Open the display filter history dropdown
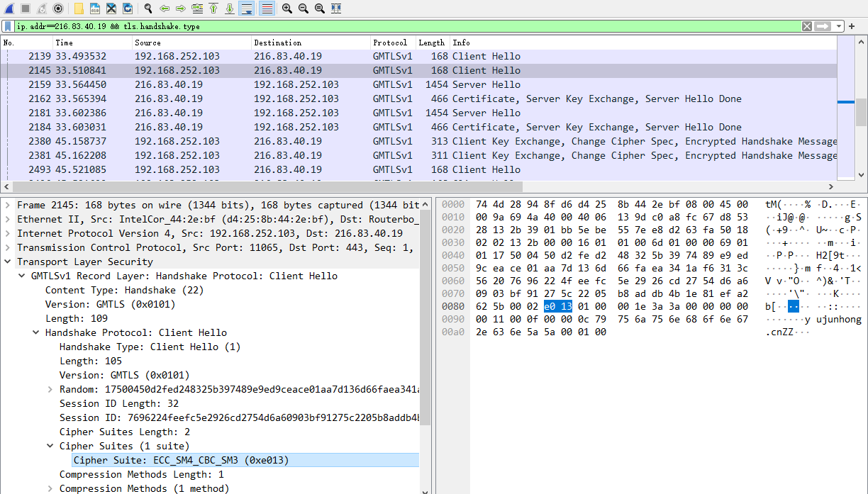This screenshot has height=494, width=868. coord(839,26)
